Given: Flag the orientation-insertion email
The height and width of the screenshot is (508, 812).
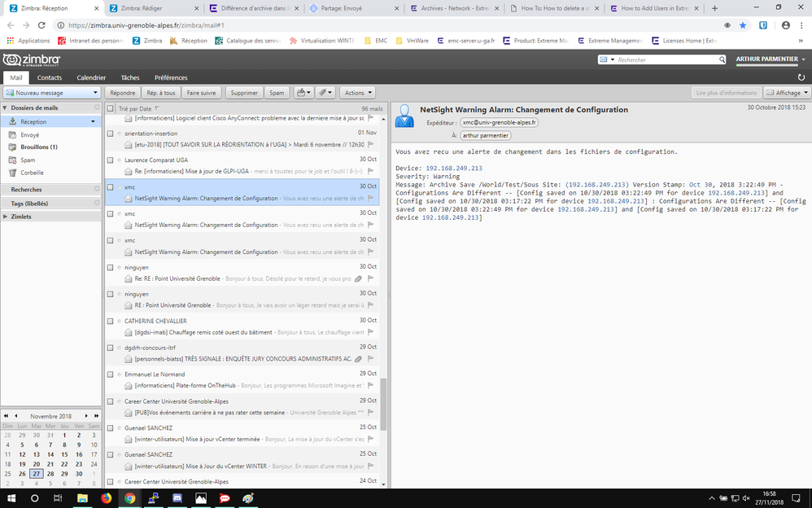Looking at the screenshot, I should coord(371,145).
